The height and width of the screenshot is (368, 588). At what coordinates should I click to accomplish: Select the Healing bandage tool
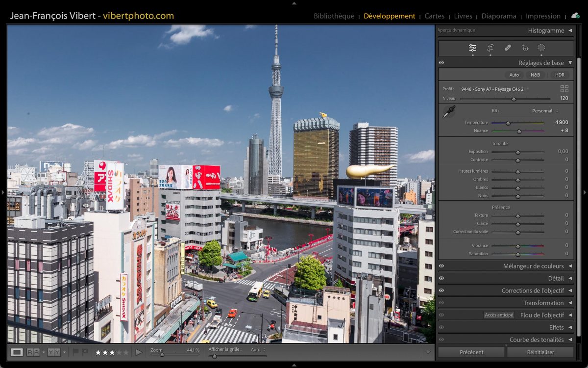tap(508, 48)
